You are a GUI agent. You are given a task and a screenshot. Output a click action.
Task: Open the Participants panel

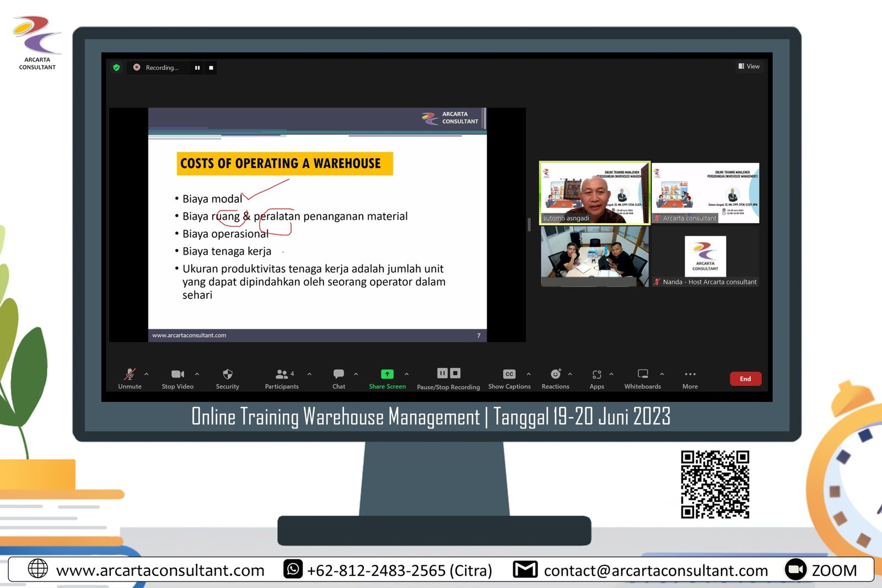[x=282, y=375]
